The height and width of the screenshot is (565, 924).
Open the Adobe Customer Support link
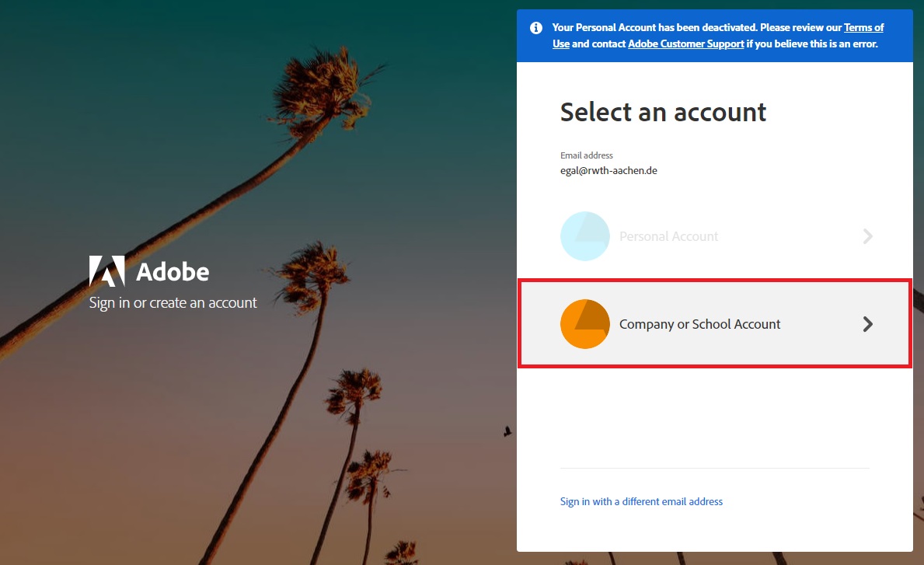[685, 44]
